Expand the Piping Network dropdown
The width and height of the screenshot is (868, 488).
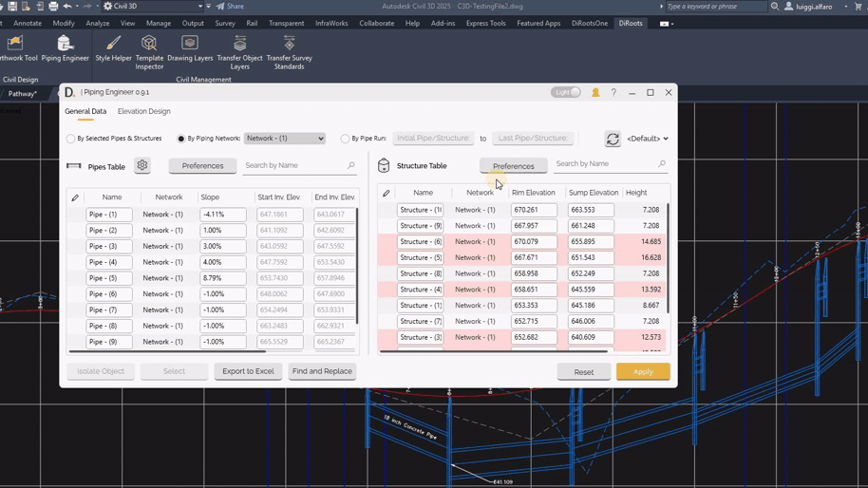coord(285,139)
